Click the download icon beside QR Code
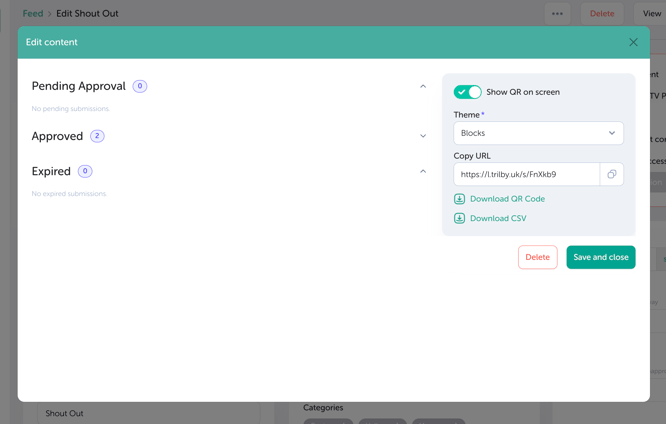 [x=459, y=199]
